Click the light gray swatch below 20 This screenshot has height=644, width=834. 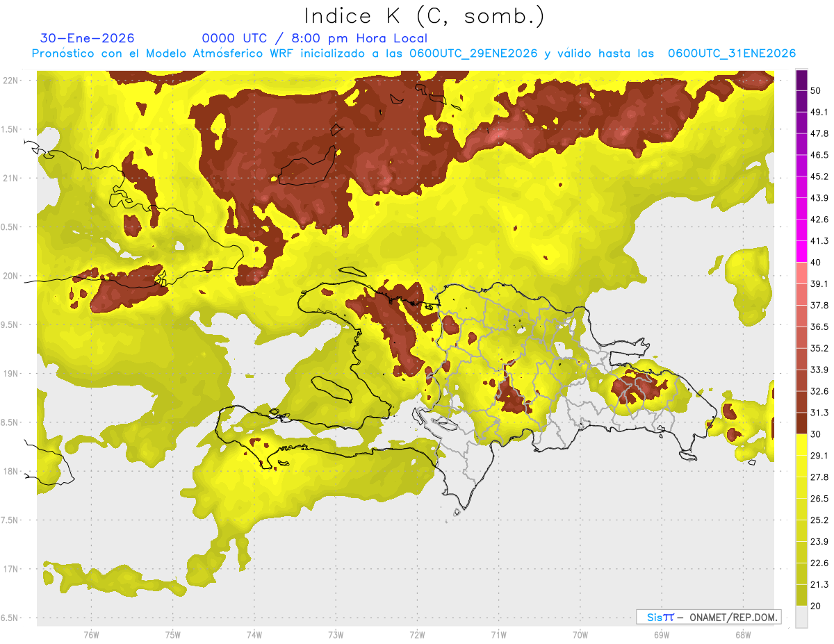click(x=801, y=618)
